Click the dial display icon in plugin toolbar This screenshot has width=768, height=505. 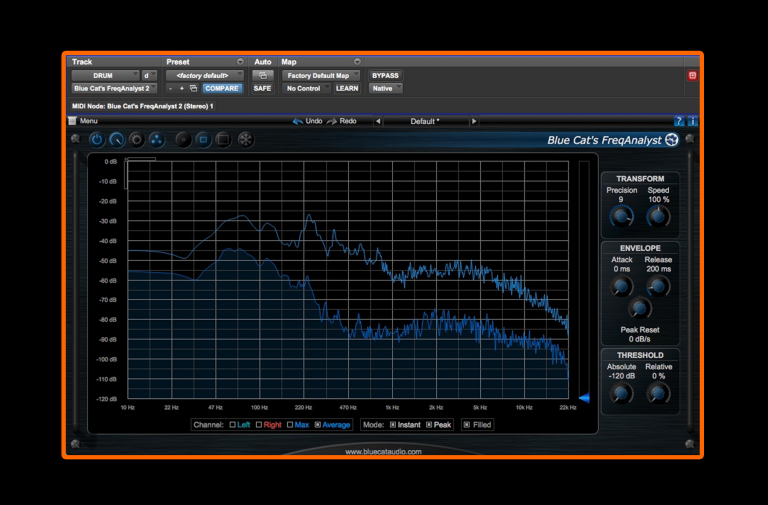[x=117, y=140]
